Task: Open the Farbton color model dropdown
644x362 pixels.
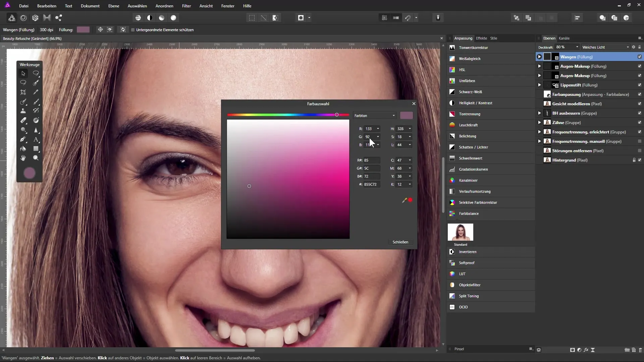Action: tap(374, 116)
